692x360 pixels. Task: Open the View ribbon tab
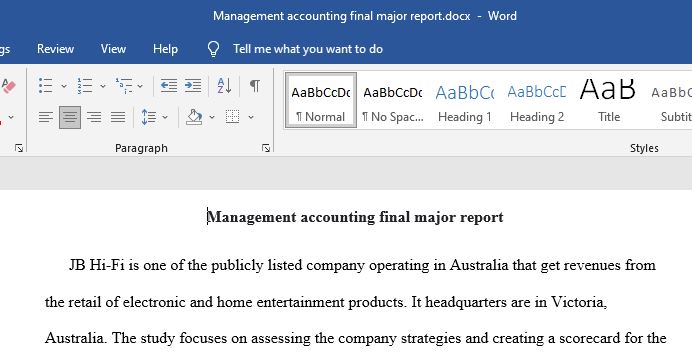(113, 49)
